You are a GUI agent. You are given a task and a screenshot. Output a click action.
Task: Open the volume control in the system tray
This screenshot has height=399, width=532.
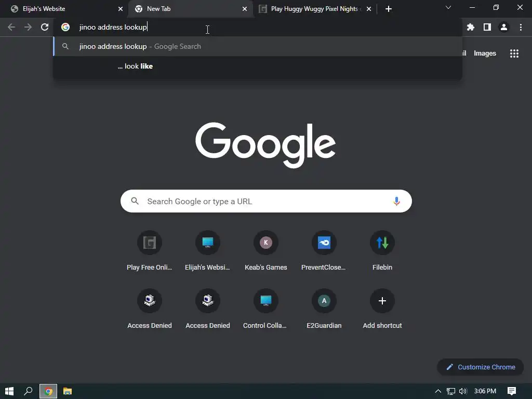click(x=463, y=391)
